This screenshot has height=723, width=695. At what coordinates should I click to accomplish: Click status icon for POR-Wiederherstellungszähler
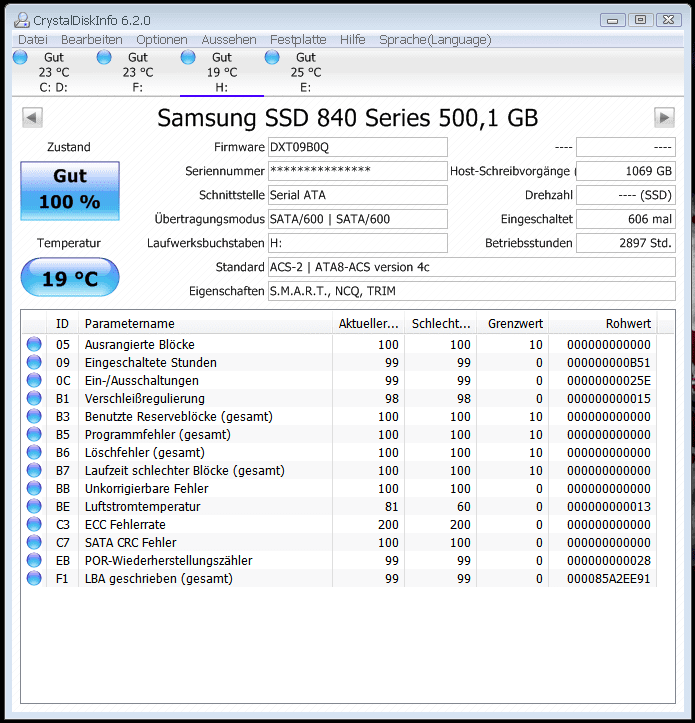point(34,560)
